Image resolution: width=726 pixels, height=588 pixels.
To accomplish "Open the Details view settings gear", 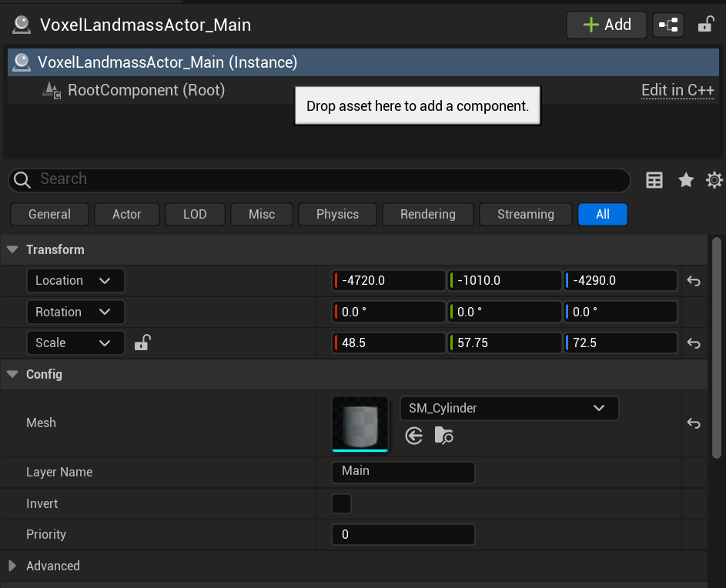I will tap(714, 179).
